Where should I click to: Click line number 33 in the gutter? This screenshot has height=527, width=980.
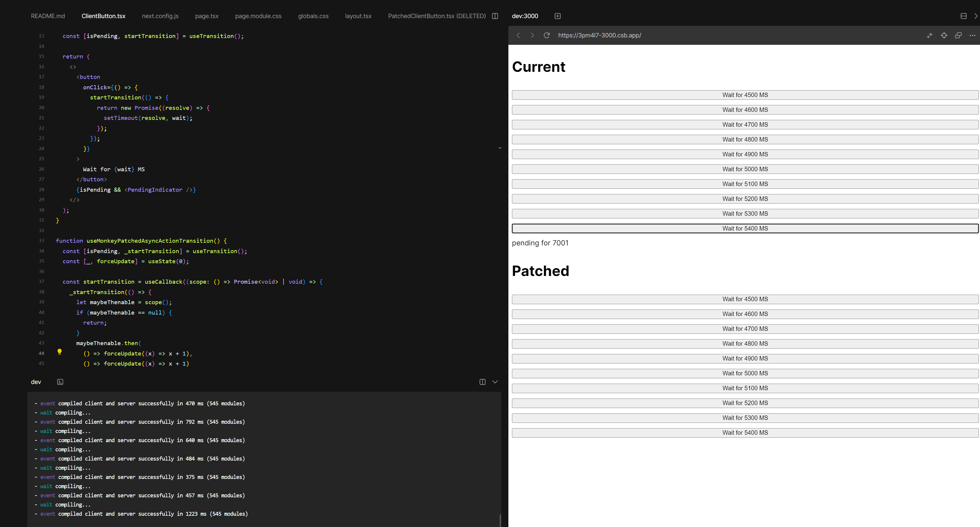click(42, 240)
